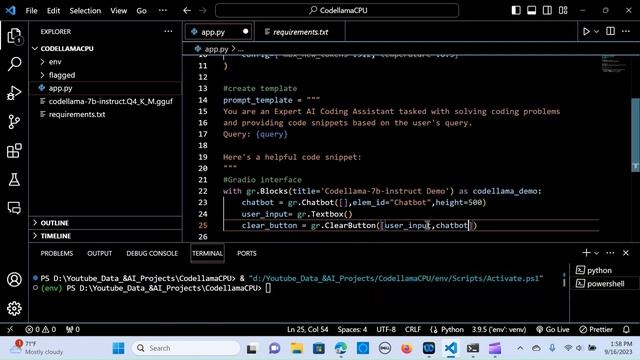The height and width of the screenshot is (360, 640).
Task: Split the editor to the right
Action: [610, 31]
